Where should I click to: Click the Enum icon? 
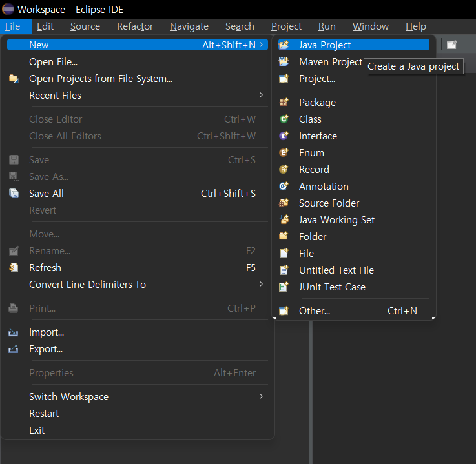click(x=284, y=153)
